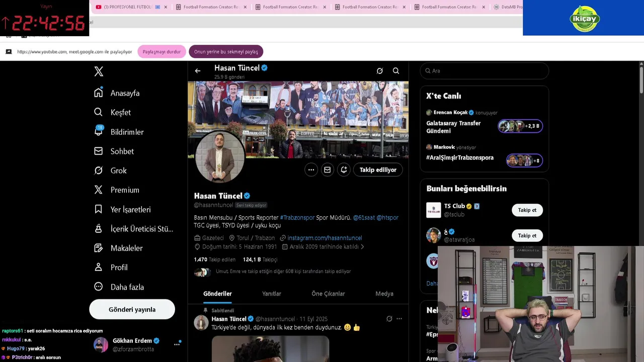Open 124,1 B Takipçi list

click(x=260, y=259)
